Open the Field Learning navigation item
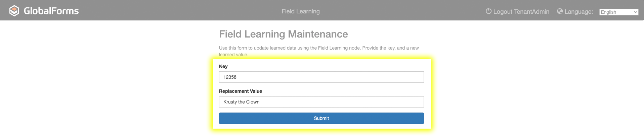Screen dimensions: 644x137 click(x=300, y=11)
